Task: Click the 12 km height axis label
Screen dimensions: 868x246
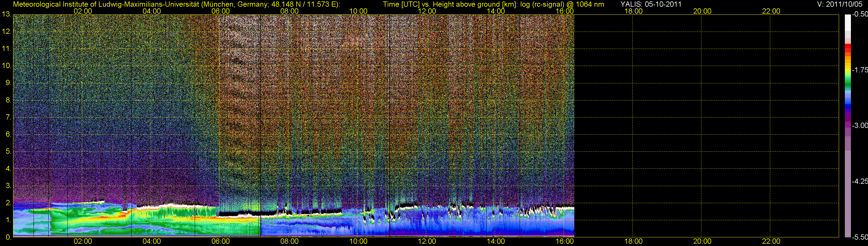Action: (x=6, y=31)
